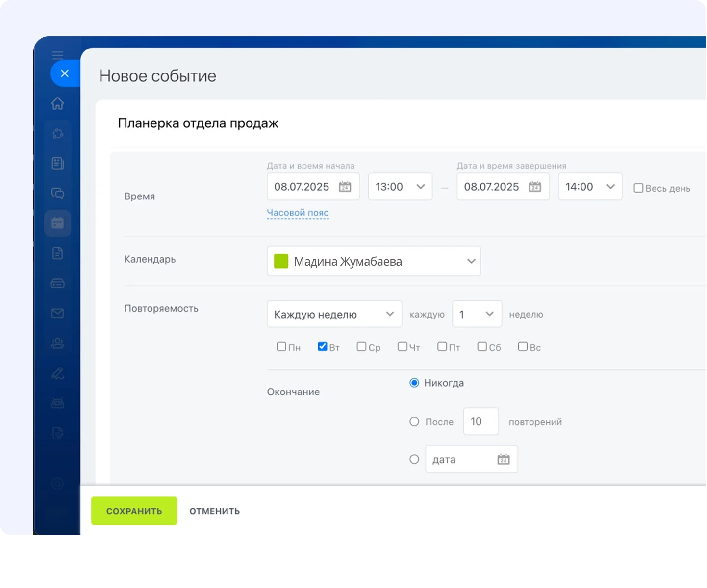Screen dimensions: 707x588
Task: Expand the 'Мадина Жумабаева' calendar dropdown
Action: [374, 261]
